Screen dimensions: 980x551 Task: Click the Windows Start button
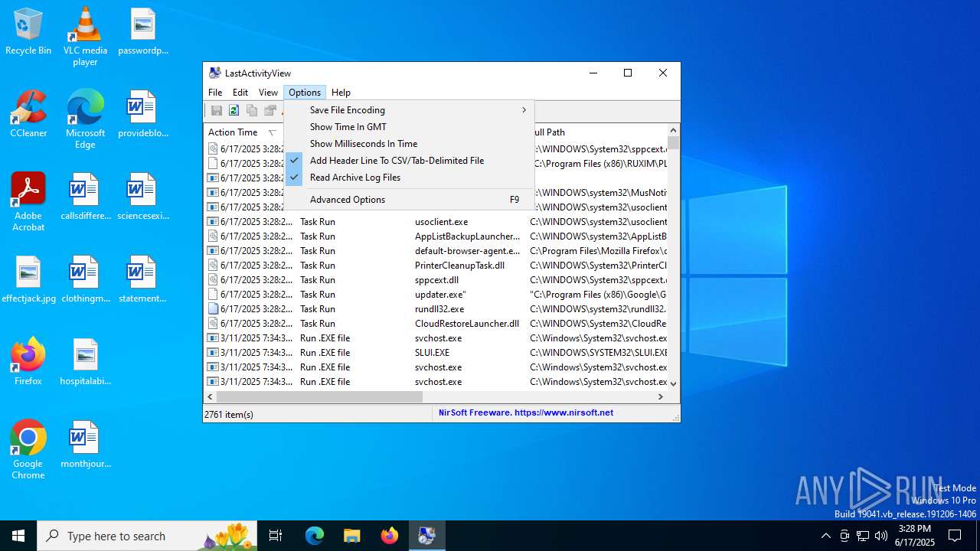[18, 536]
